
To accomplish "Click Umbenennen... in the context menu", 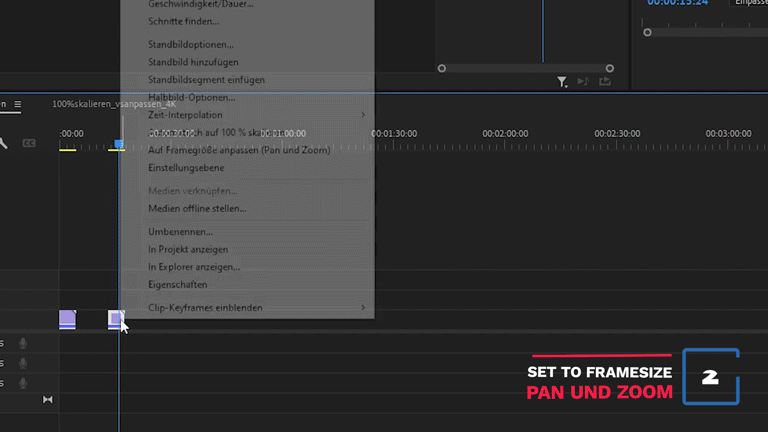I will coord(180,232).
